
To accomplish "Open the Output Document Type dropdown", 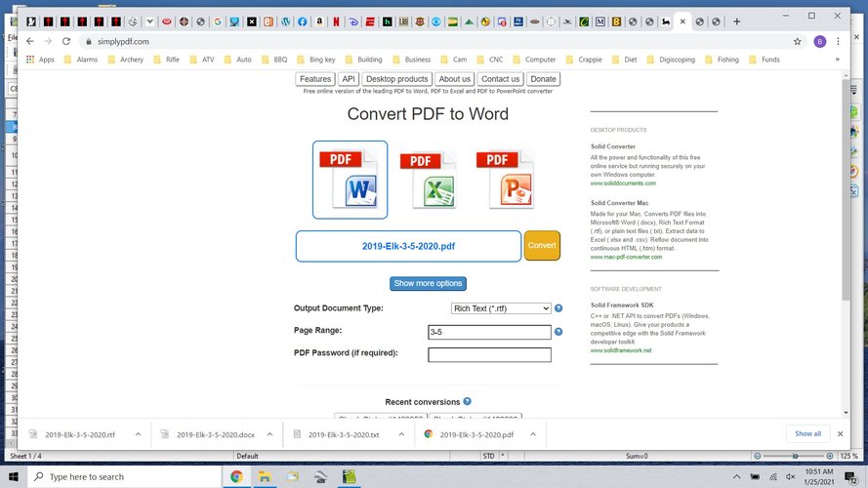I will pyautogui.click(x=501, y=308).
